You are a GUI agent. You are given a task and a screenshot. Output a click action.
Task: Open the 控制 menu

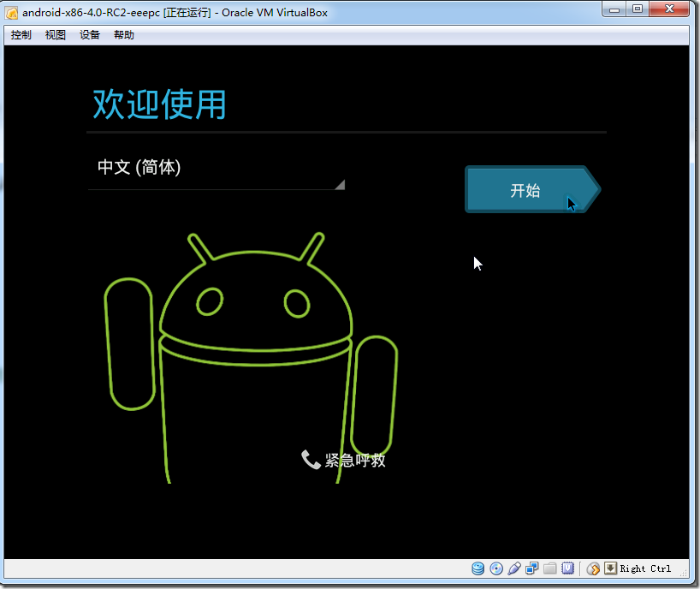tap(21, 35)
